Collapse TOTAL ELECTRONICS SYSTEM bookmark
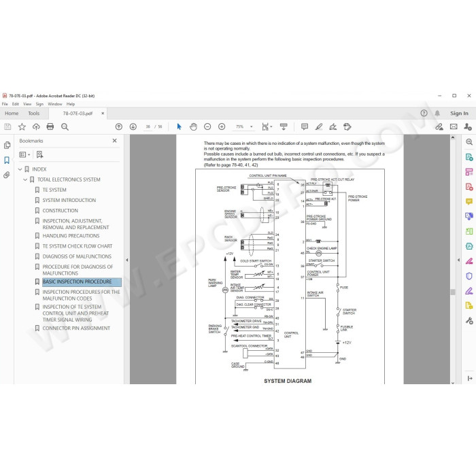The image size is (476, 476). 25,180
